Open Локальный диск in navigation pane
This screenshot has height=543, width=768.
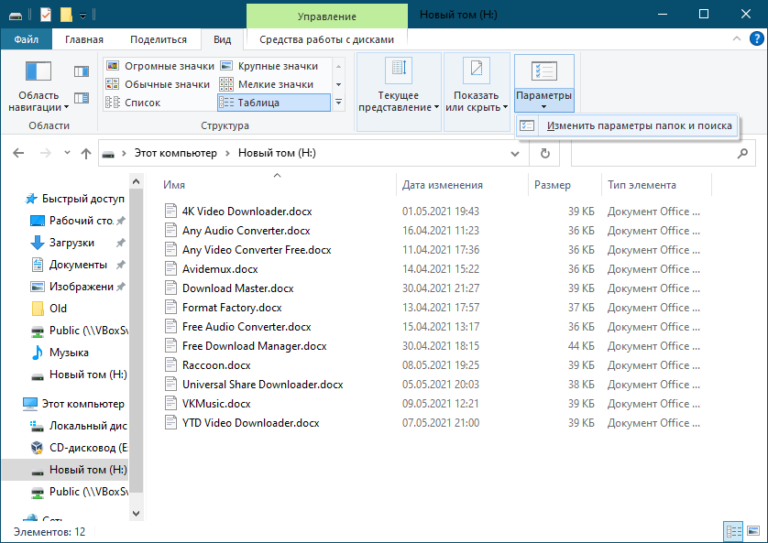point(78,426)
